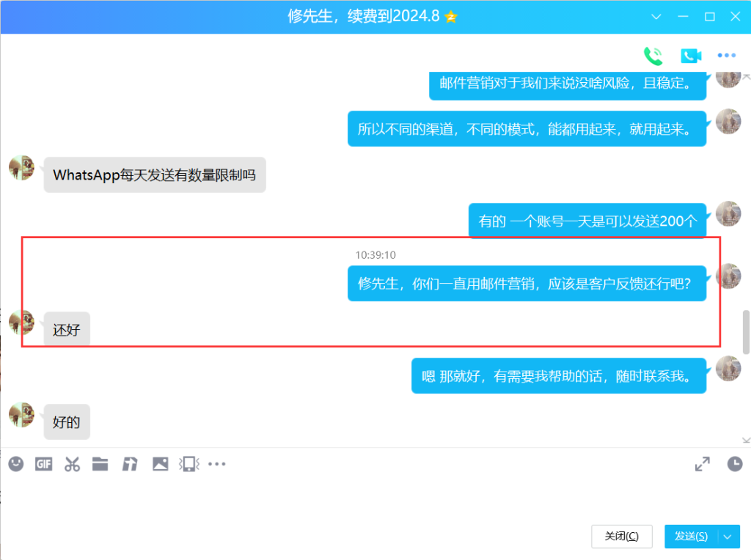Viewport: 751px width, 560px height.
Task: Open more options beside the video call icon
Action: point(726,56)
